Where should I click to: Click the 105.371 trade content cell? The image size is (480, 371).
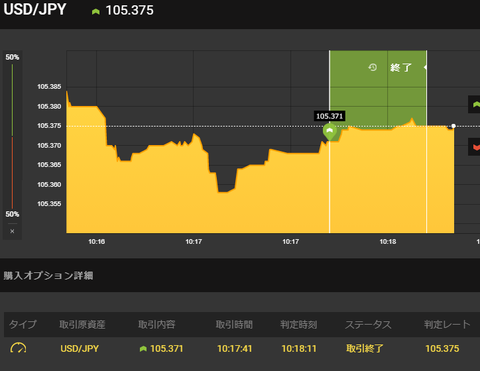point(167,349)
